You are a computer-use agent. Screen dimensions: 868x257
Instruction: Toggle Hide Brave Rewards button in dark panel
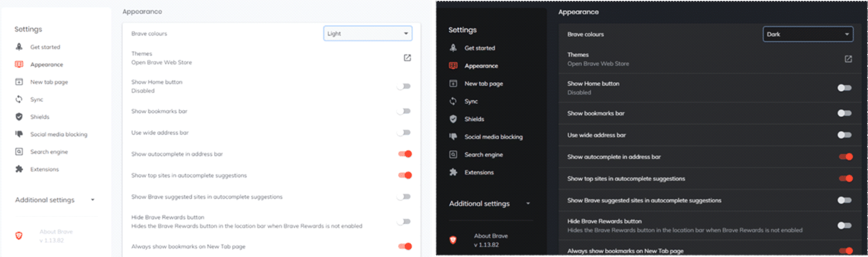click(844, 225)
